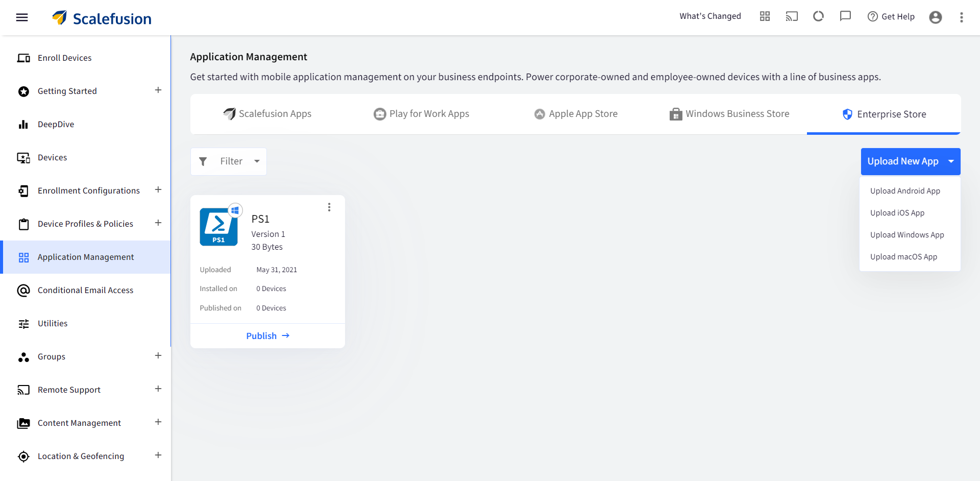
Task: Open the hamburger menu icon
Action: 22,17
